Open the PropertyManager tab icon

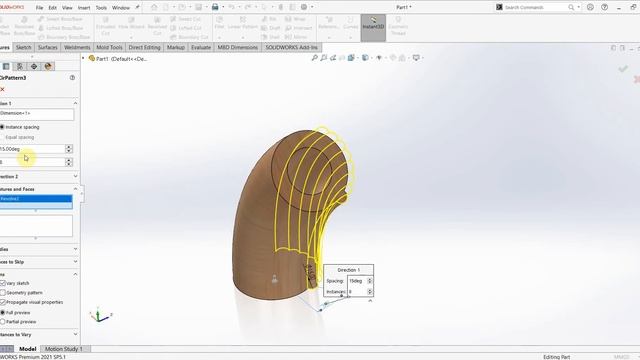(x=6, y=66)
